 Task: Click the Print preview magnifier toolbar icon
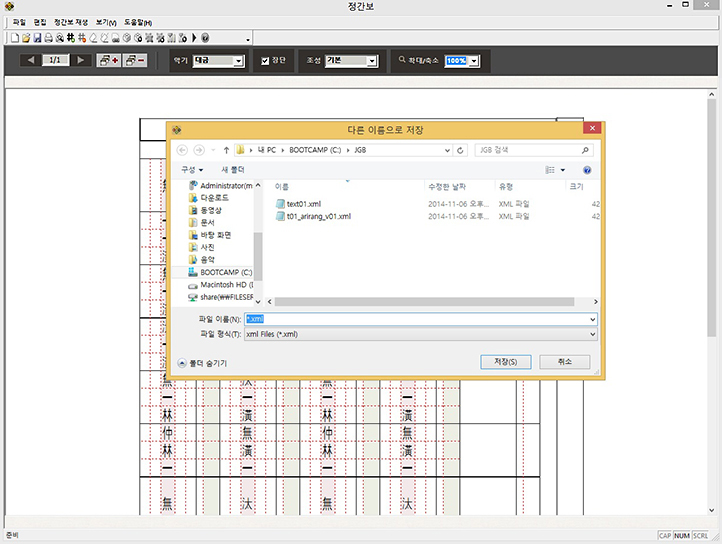[59, 38]
